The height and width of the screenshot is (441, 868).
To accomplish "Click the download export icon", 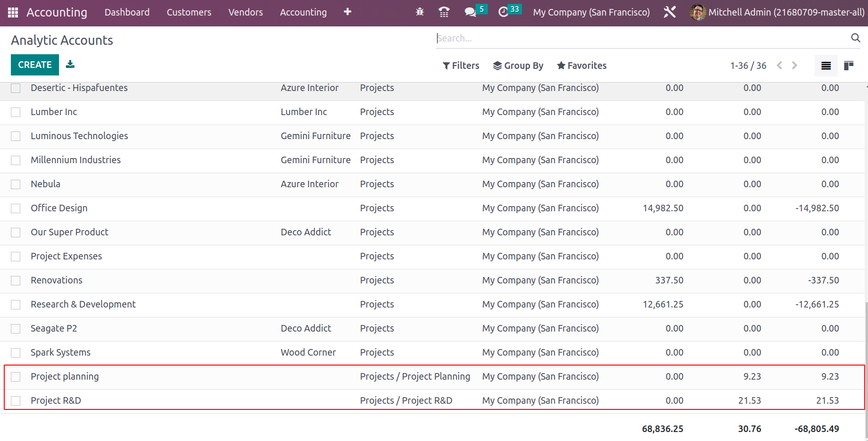I will pyautogui.click(x=70, y=64).
